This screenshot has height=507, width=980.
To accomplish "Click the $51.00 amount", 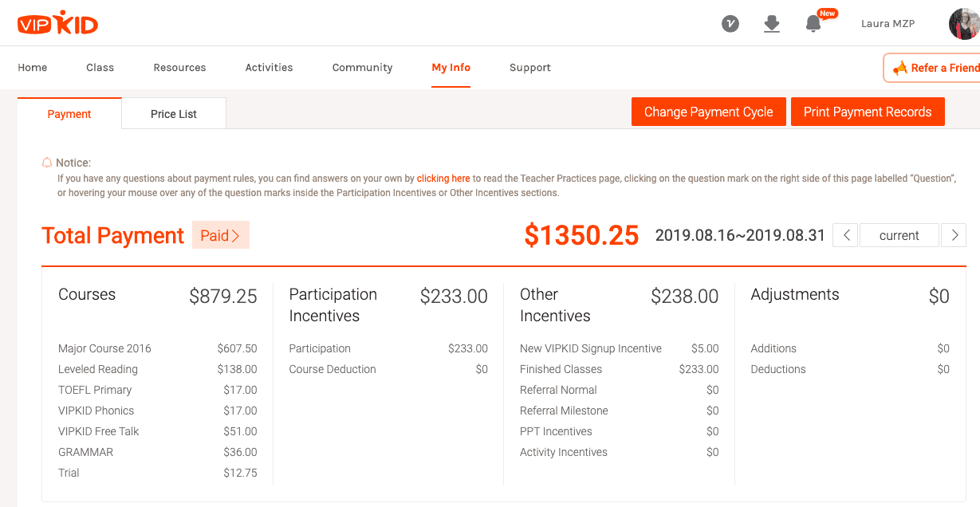I will click(240, 431).
